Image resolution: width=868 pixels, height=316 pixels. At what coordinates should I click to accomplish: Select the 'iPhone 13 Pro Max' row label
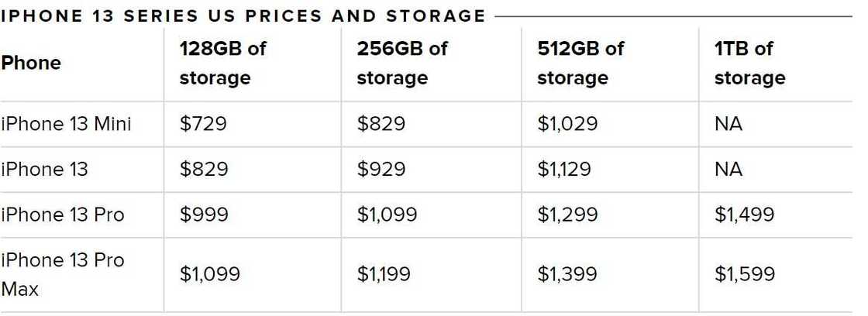tap(62, 274)
